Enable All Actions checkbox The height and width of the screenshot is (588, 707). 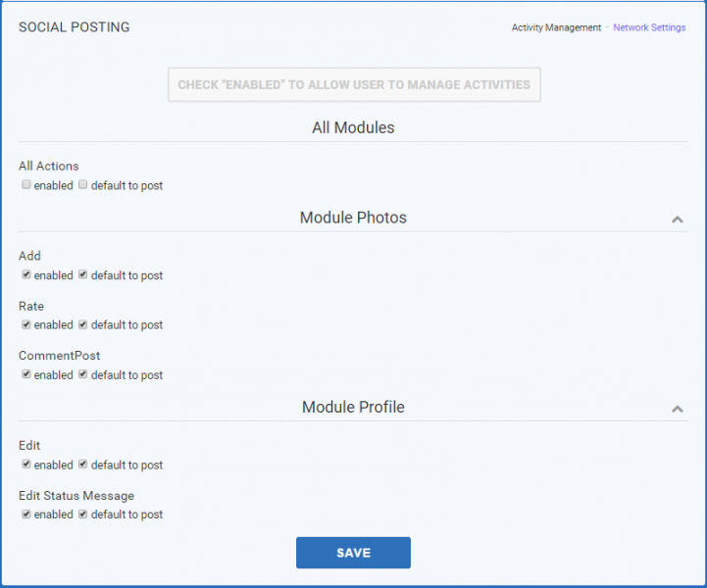pyautogui.click(x=26, y=184)
